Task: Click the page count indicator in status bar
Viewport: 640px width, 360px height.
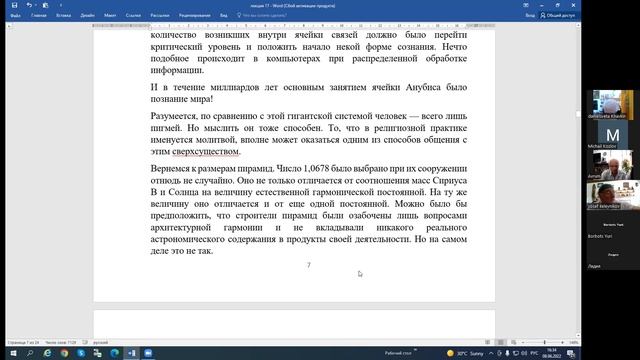Action: tap(23, 342)
